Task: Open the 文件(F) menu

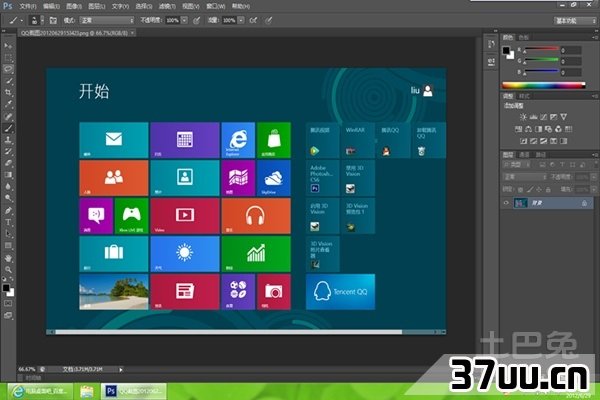Action: (28, 6)
